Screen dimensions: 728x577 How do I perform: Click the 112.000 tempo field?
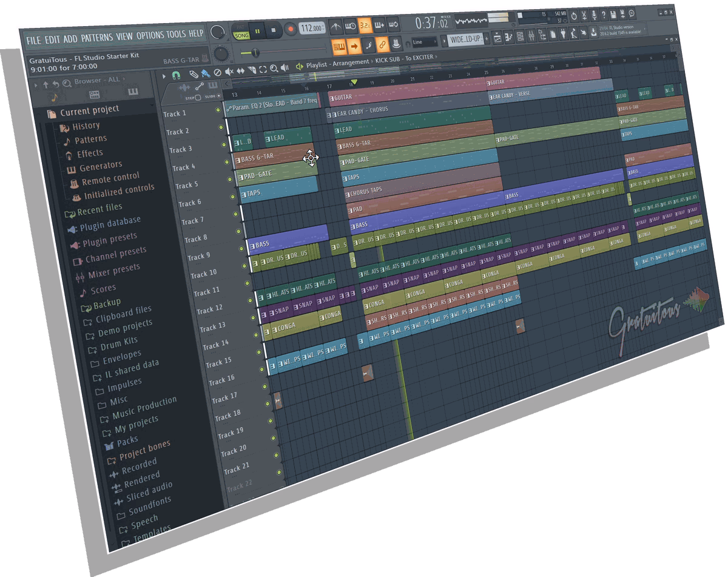312,28
